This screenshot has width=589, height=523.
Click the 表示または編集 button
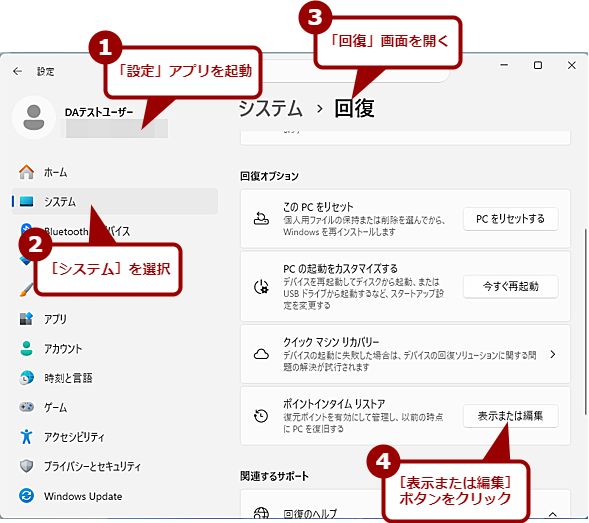(x=510, y=416)
